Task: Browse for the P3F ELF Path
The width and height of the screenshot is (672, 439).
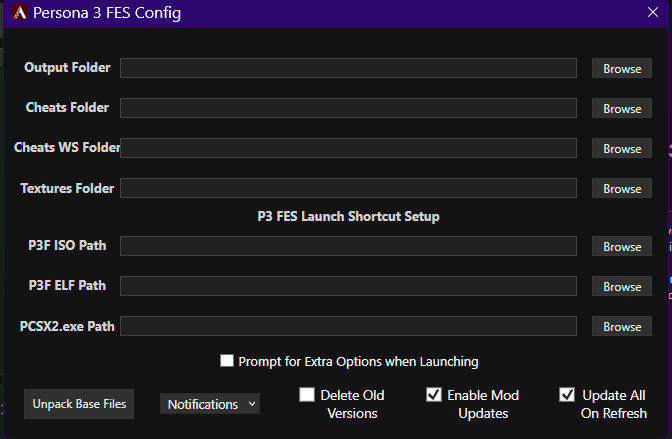Action: [x=622, y=286]
